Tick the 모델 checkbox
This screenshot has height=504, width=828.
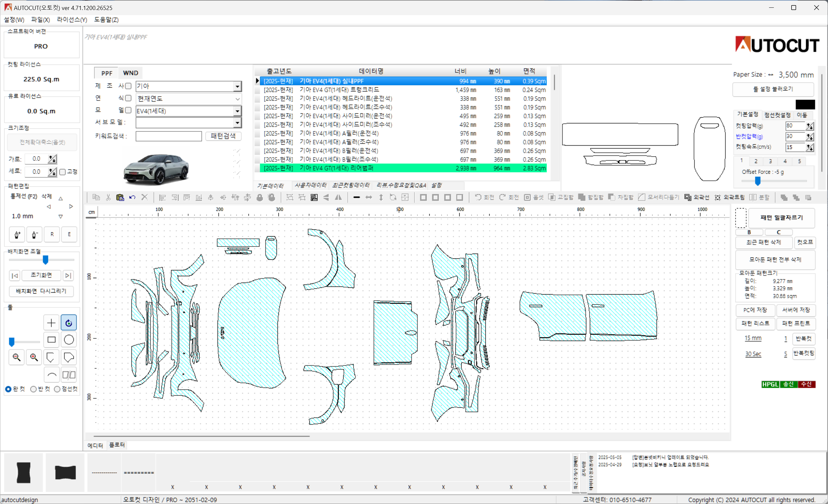coord(128,110)
